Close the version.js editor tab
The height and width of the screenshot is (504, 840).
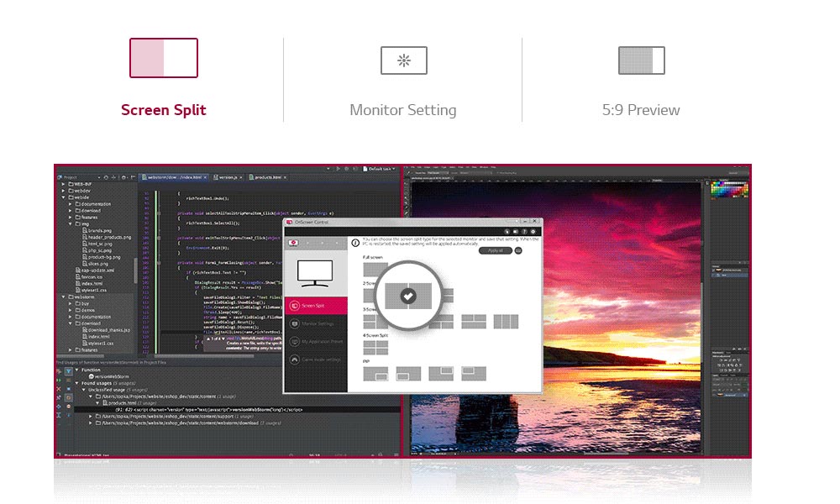tap(241, 177)
